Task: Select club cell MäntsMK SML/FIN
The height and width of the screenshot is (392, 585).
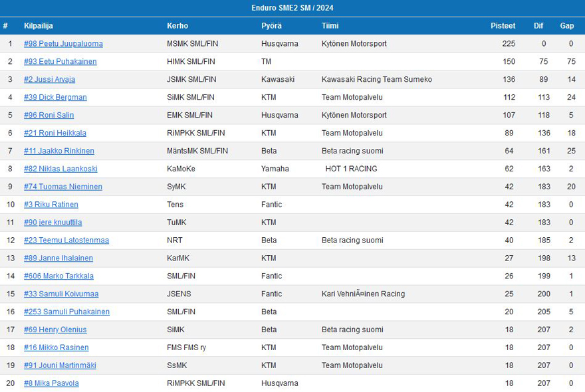Action: pyautogui.click(x=197, y=151)
